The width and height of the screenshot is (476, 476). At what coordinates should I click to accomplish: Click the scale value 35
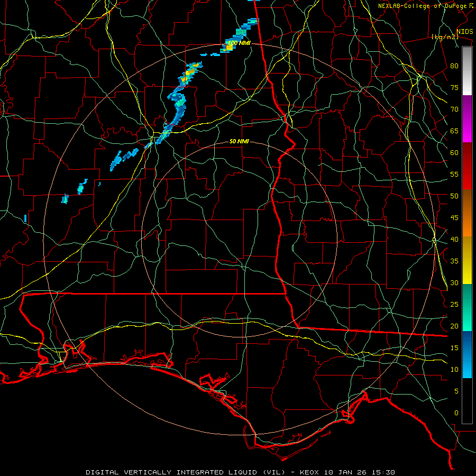tap(454, 261)
